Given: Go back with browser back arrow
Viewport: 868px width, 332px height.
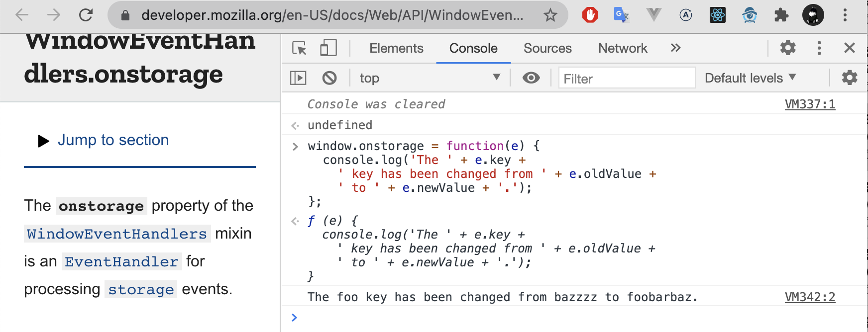Looking at the screenshot, I should [22, 15].
